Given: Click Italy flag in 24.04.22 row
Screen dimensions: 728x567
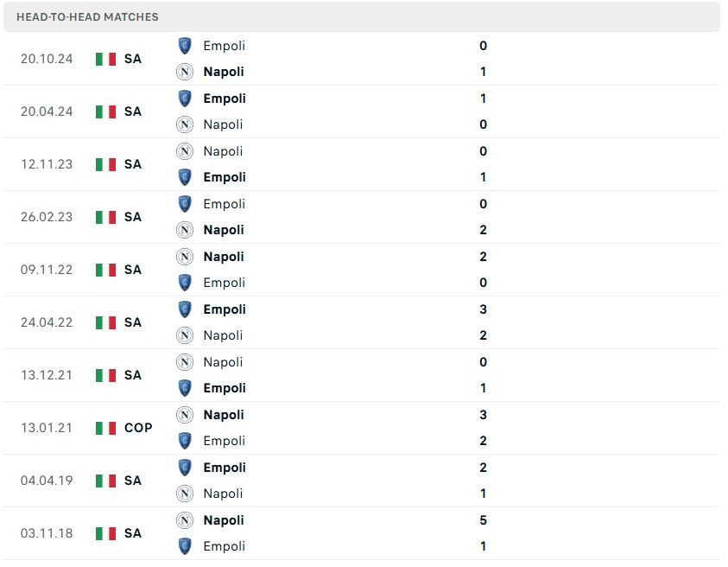Looking at the screenshot, I should (105, 322).
